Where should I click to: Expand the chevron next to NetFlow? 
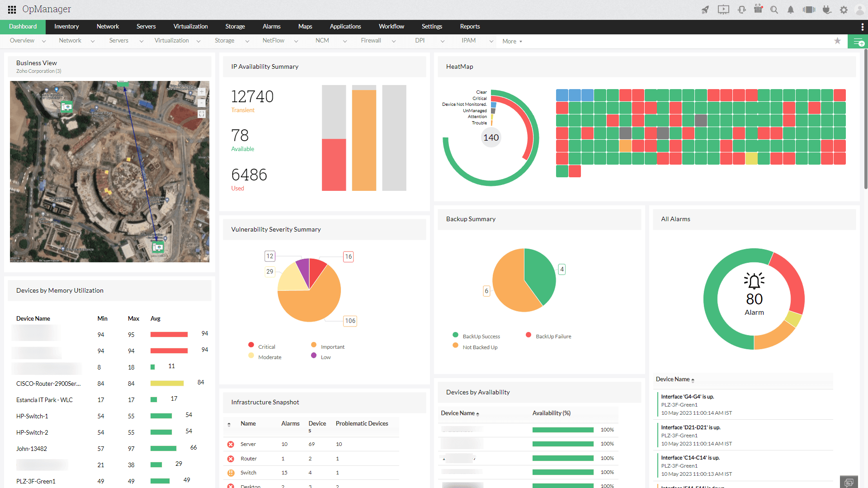coord(296,41)
